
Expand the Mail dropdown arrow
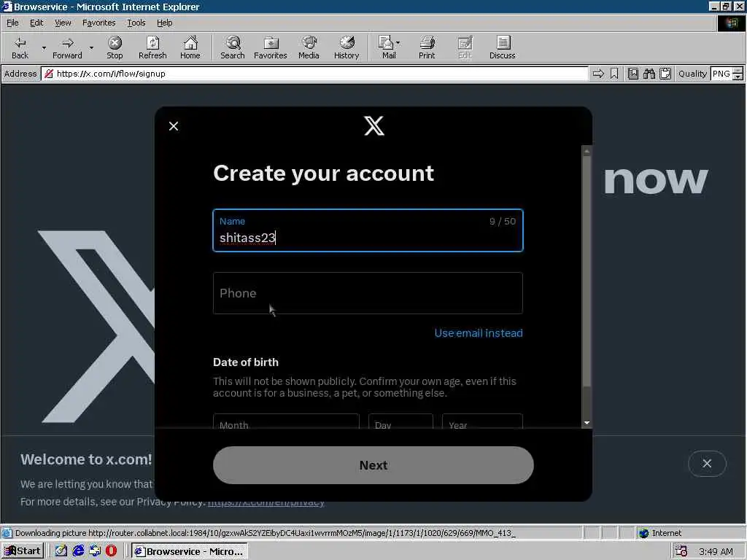click(398, 43)
